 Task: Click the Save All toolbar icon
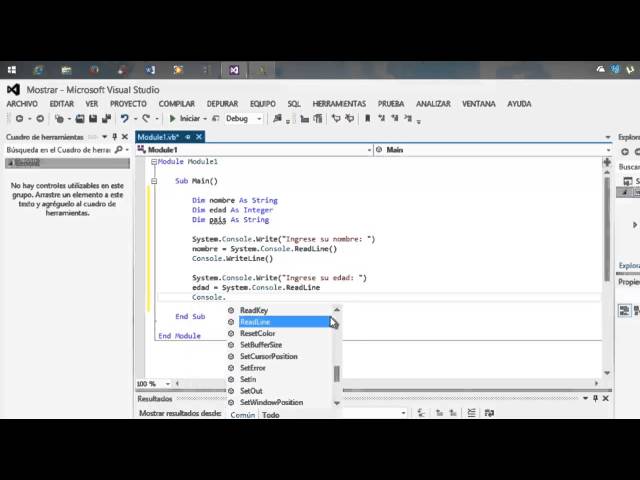(x=107, y=118)
